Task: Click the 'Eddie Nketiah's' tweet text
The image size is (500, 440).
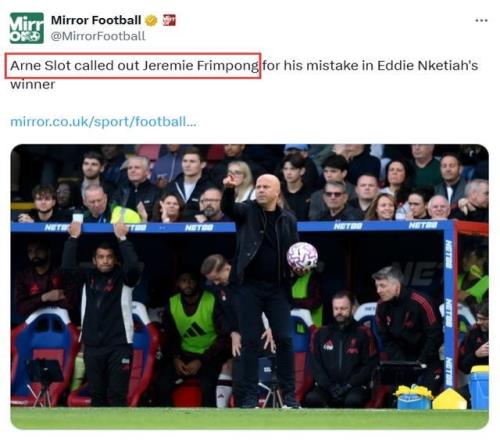Action: [428, 66]
